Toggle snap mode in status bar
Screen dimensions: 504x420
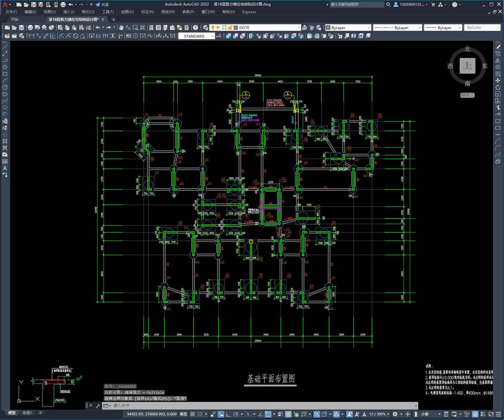pyautogui.click(x=200, y=414)
